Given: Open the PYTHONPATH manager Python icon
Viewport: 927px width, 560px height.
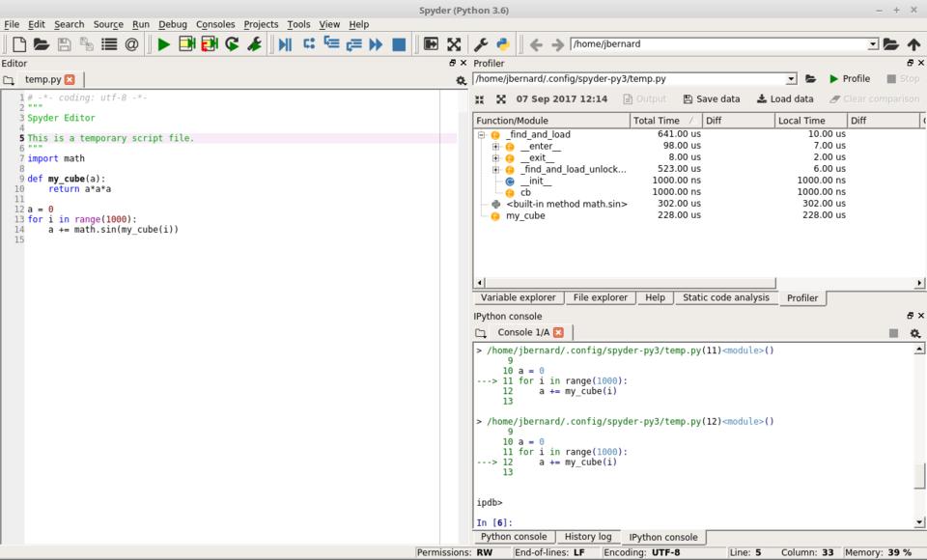Looking at the screenshot, I should click(x=503, y=44).
